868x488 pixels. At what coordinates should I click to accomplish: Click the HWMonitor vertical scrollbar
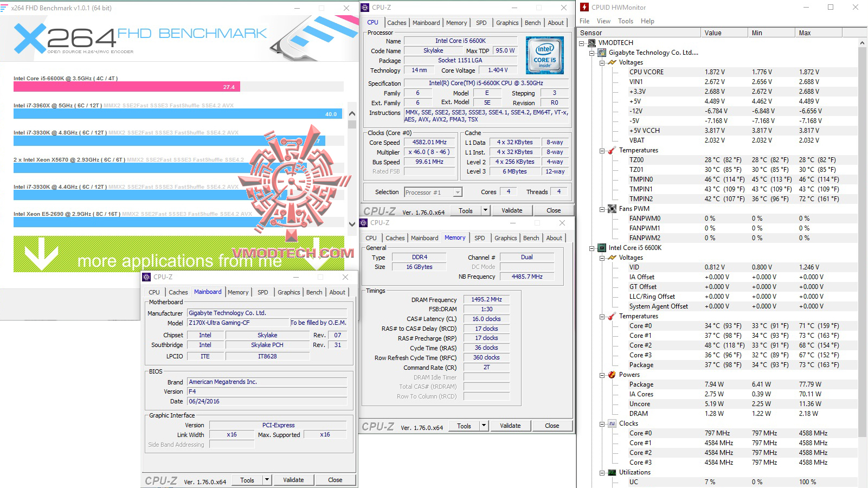[861, 217]
